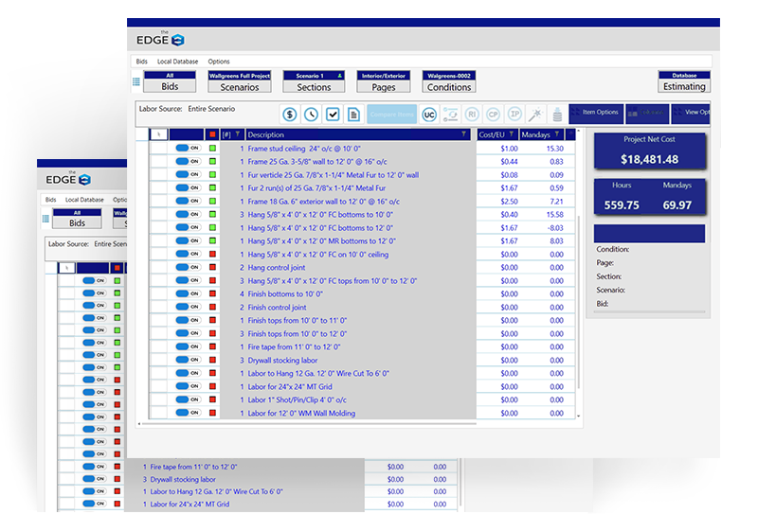Click 'Labor to Hang 12 Ga.' row in back window
This screenshot has width=758, height=532.
(x=217, y=491)
